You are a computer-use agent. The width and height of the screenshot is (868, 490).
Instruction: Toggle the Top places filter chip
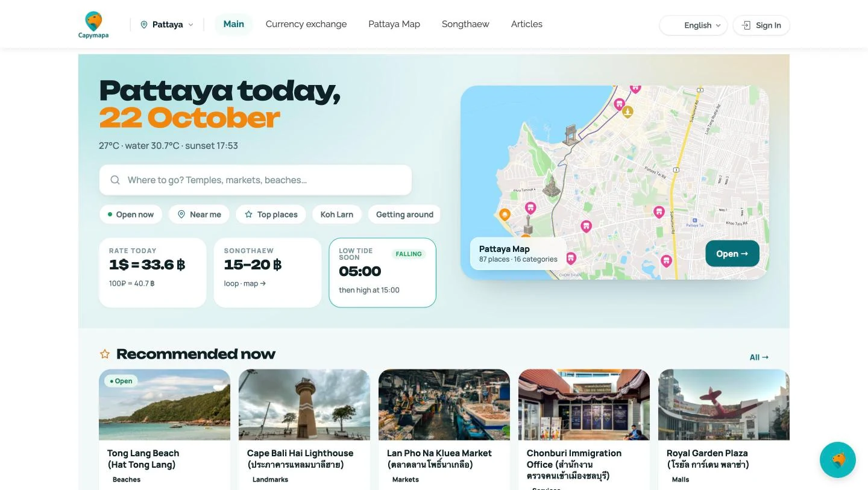271,215
